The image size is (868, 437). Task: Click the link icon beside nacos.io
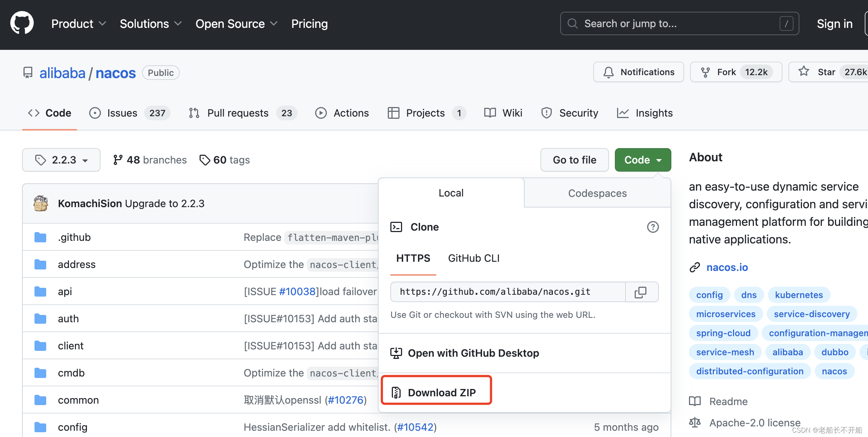[695, 268]
